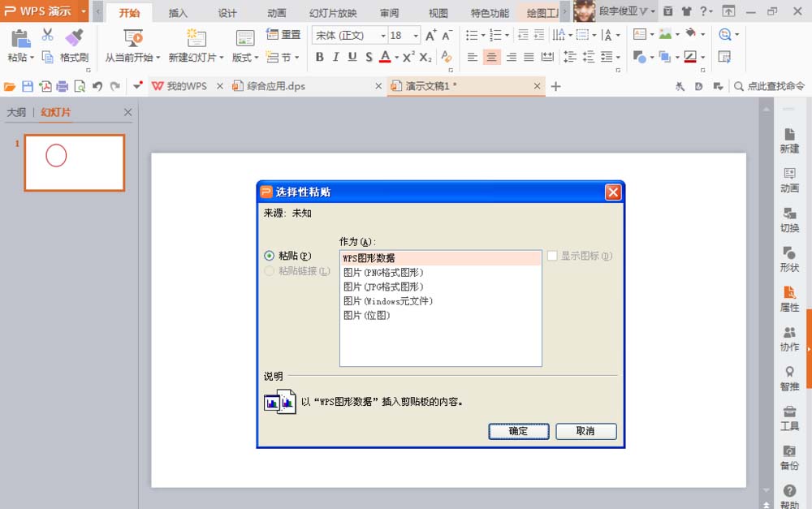
Task: Switch to the 插入 ribbon tab
Action: pos(178,13)
